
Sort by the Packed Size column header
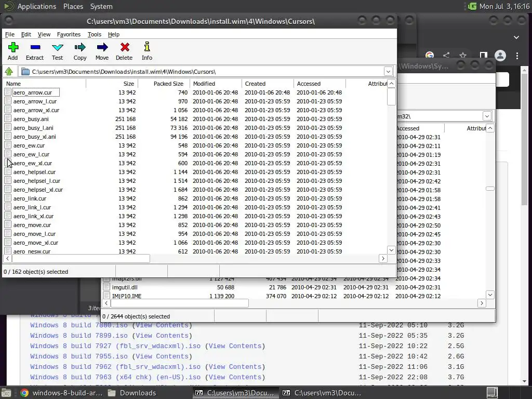tap(164, 84)
